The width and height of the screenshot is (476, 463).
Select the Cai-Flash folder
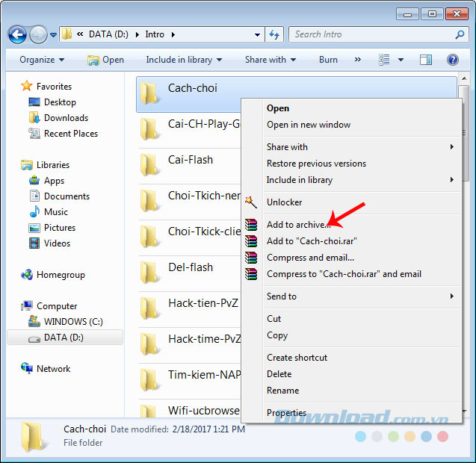tap(191, 161)
